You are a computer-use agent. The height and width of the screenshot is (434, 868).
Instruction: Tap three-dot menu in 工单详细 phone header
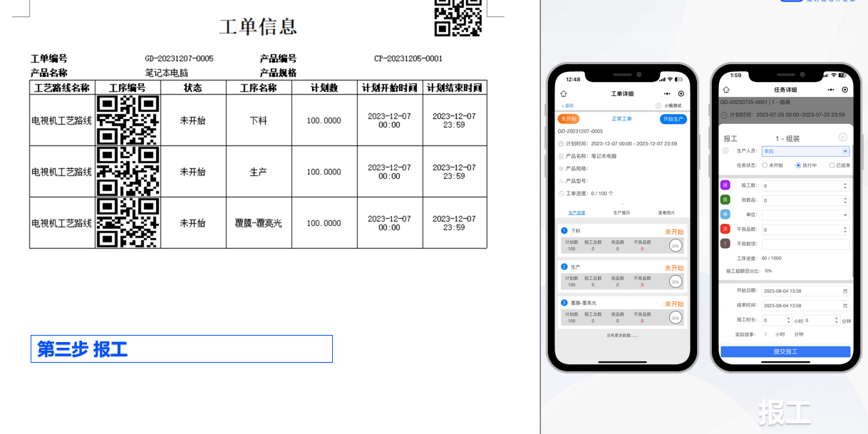[x=667, y=93]
